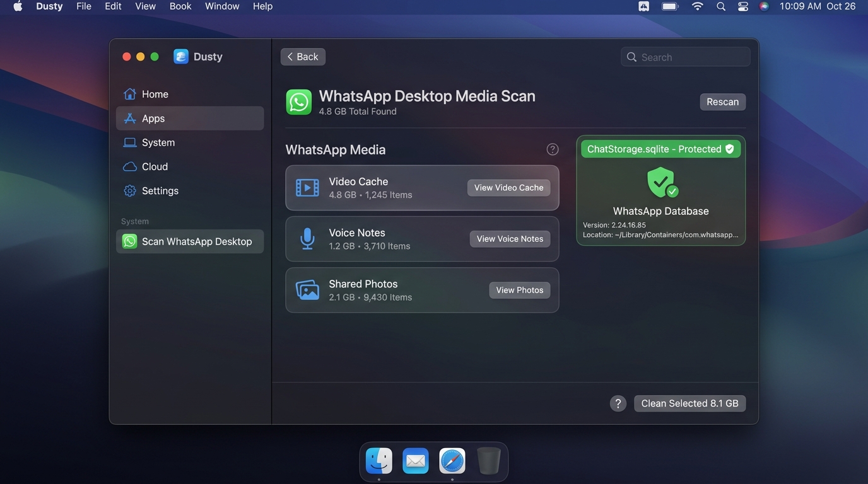Select Scan WhatsApp Desktop in sidebar
The width and height of the screenshot is (868, 484).
tap(190, 241)
